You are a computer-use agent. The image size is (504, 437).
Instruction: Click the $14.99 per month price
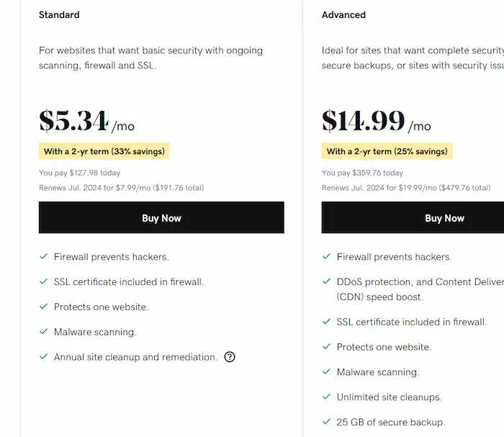tap(376, 122)
